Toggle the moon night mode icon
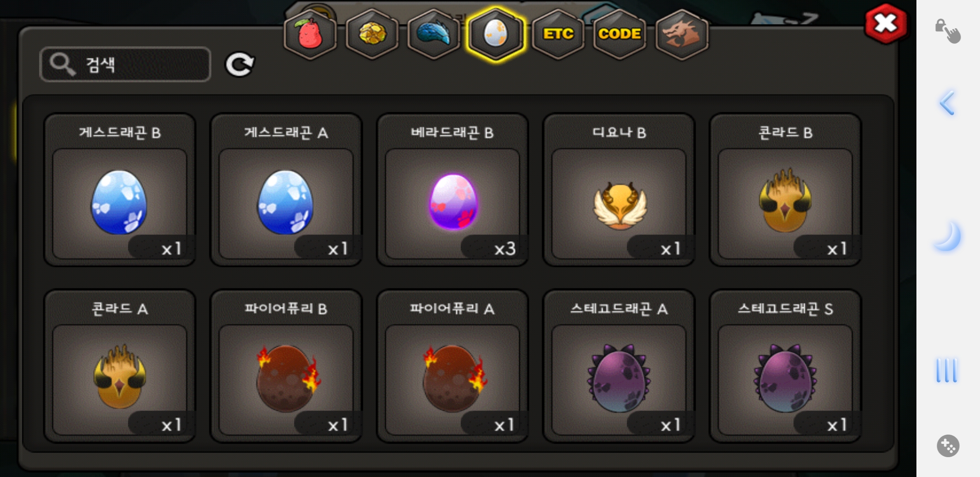The width and height of the screenshot is (980, 477). tap(948, 236)
